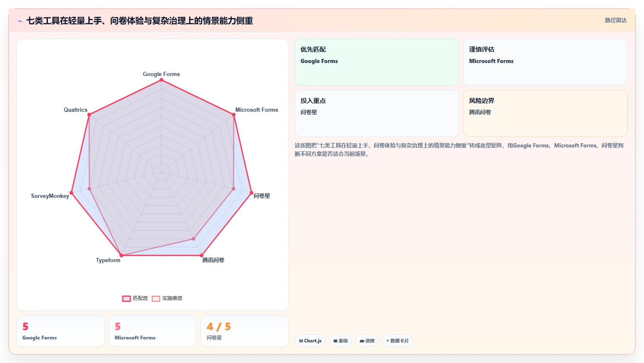Click the Microsoft Forms radar data point
The width and height of the screenshot is (644, 363).
click(x=234, y=115)
